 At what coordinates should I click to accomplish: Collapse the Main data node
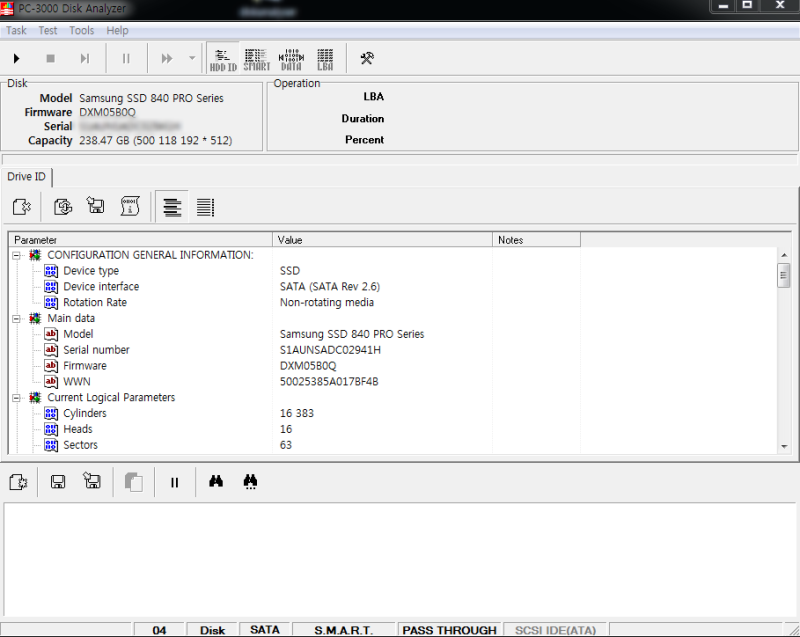16,319
